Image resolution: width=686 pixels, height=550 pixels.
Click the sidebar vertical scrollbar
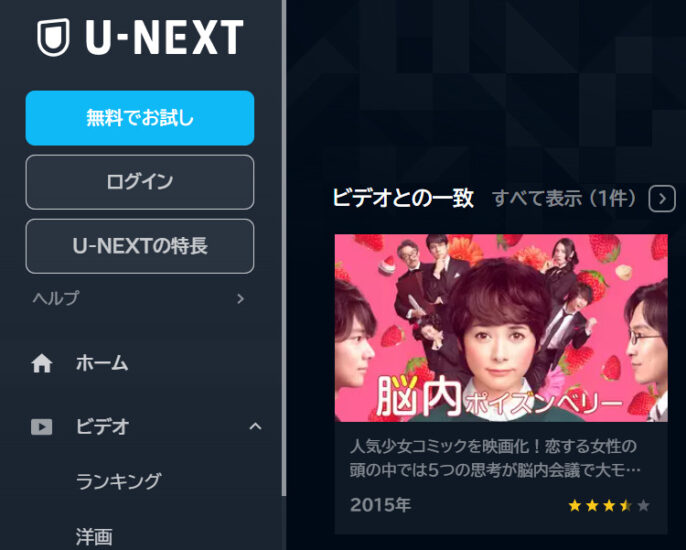(x=284, y=248)
